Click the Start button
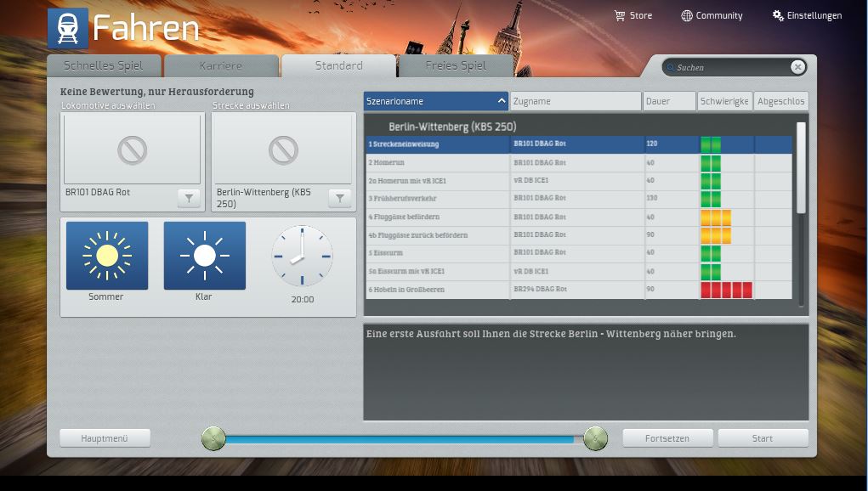Viewport: 868px width, 491px height. [763, 438]
